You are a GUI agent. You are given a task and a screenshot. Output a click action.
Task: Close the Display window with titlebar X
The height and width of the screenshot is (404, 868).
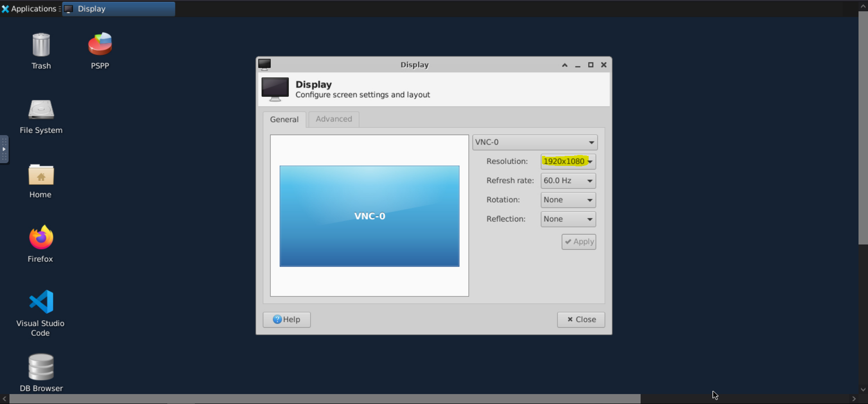point(604,65)
